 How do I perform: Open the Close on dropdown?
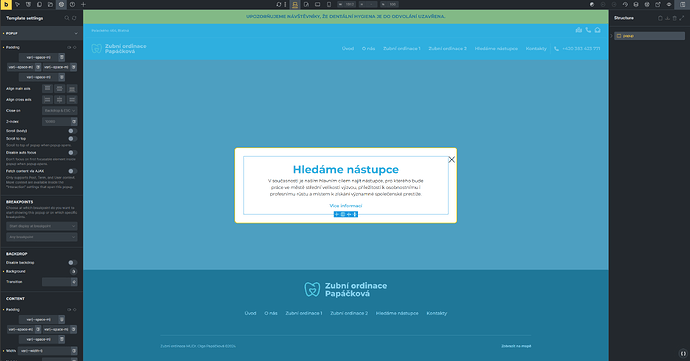tap(59, 111)
